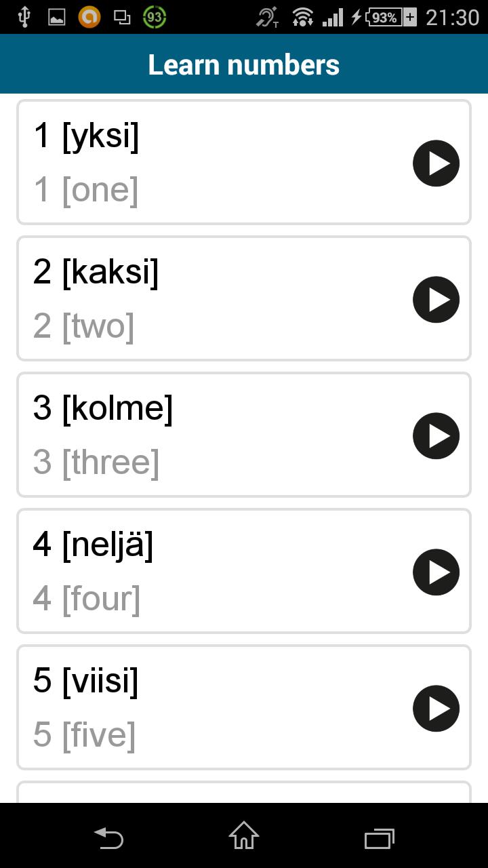This screenshot has width=488, height=868.
Task: Select the 2 [kaksi] text label
Action: click(96, 272)
